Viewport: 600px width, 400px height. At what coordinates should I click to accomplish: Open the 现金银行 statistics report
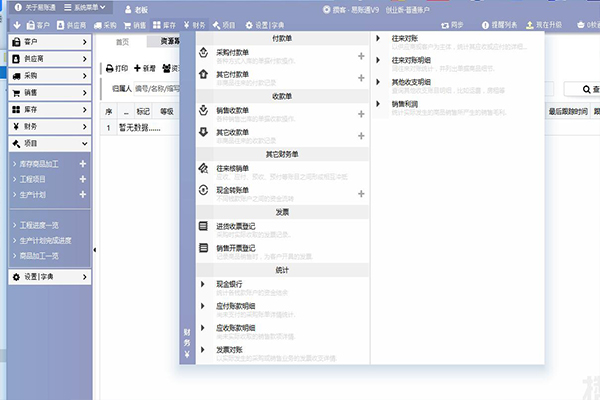(x=229, y=284)
